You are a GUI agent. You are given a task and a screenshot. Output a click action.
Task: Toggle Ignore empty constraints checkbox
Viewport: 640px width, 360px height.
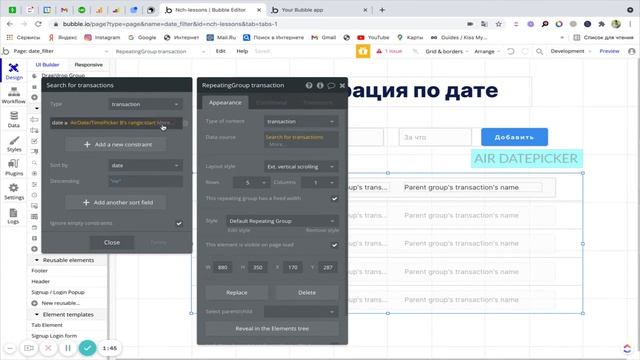pyautogui.click(x=179, y=223)
